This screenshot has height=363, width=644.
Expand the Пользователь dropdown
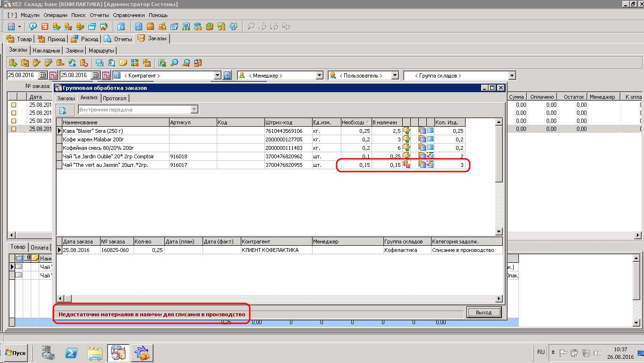(x=395, y=75)
